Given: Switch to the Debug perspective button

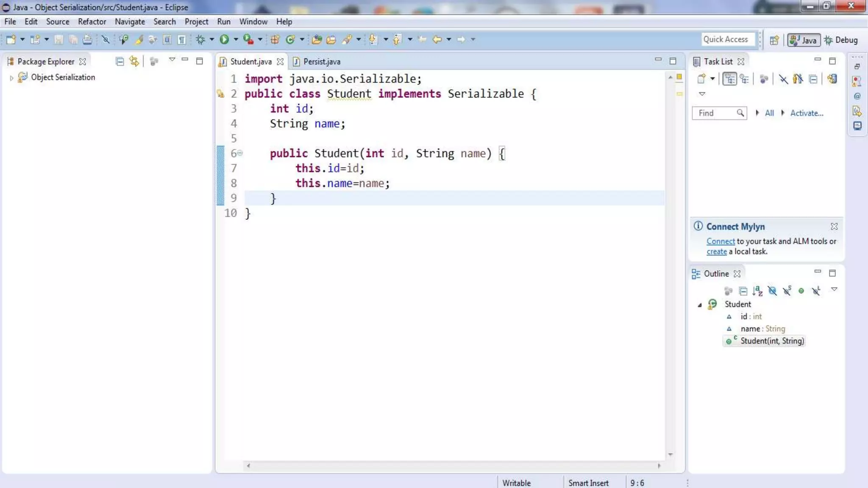Looking at the screenshot, I should [841, 40].
